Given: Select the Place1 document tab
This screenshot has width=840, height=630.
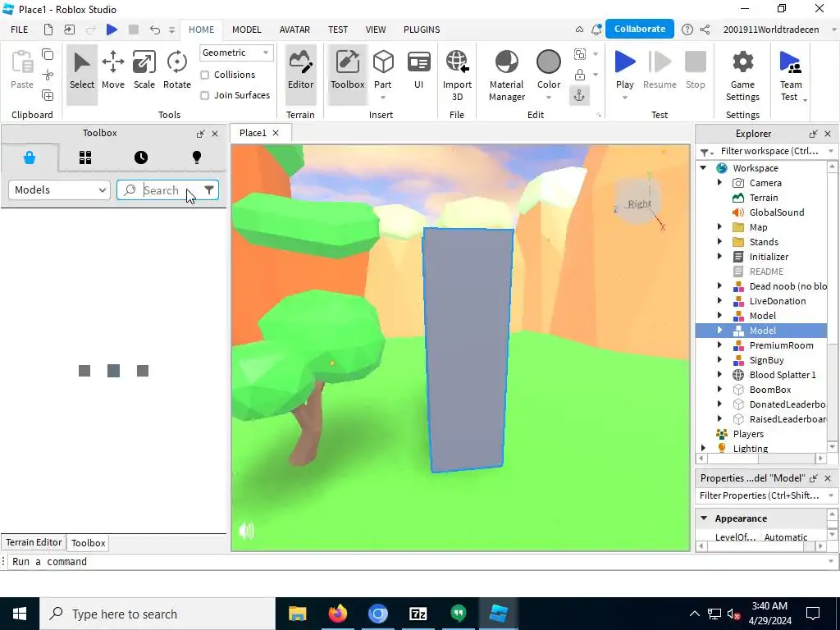Looking at the screenshot, I should 253,133.
